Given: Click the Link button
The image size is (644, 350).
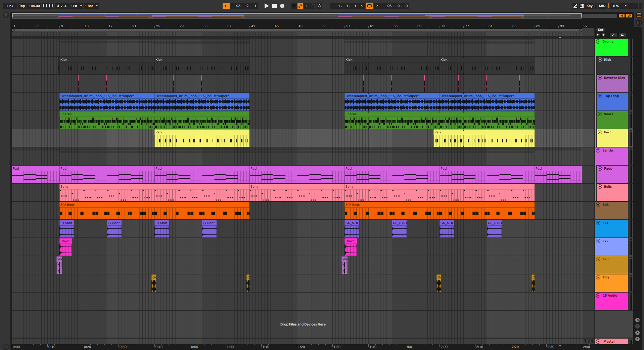Looking at the screenshot, I should point(10,6).
